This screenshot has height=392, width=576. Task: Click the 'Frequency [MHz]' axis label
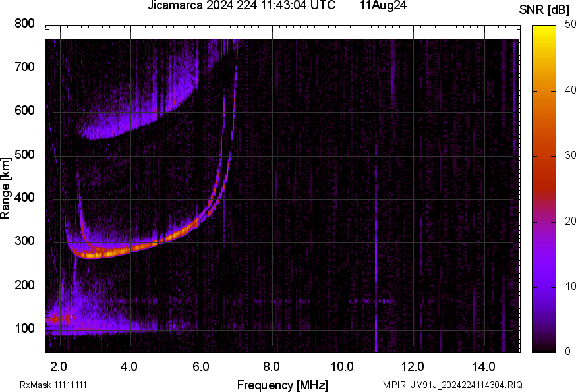pos(283,385)
